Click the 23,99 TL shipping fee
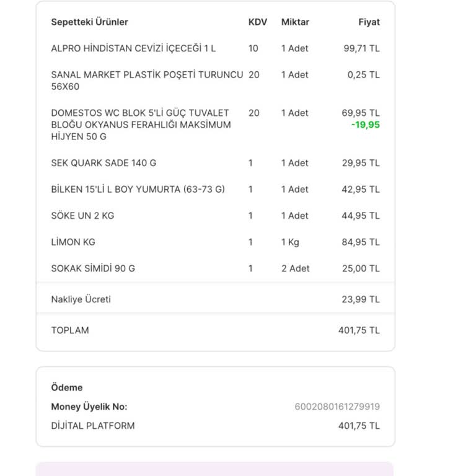 point(361,299)
